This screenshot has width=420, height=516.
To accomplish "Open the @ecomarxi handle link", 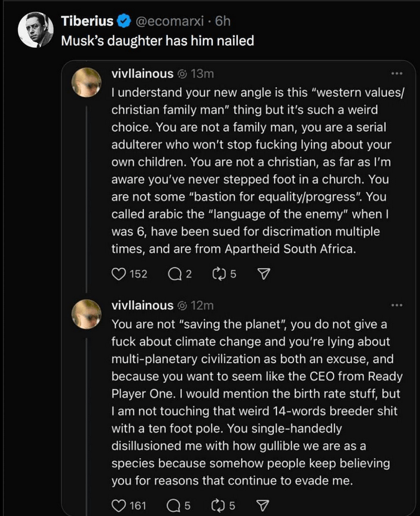I will coord(169,22).
